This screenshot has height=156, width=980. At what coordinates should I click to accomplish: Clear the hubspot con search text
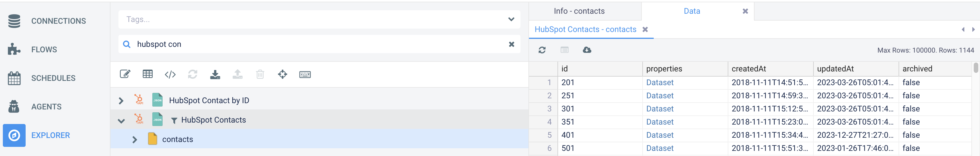pos(512,44)
